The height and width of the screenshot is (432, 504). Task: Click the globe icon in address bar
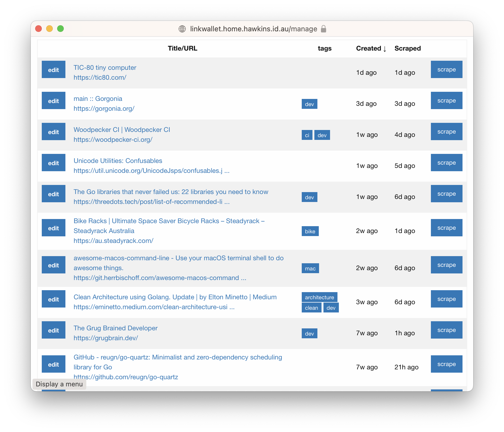click(182, 29)
